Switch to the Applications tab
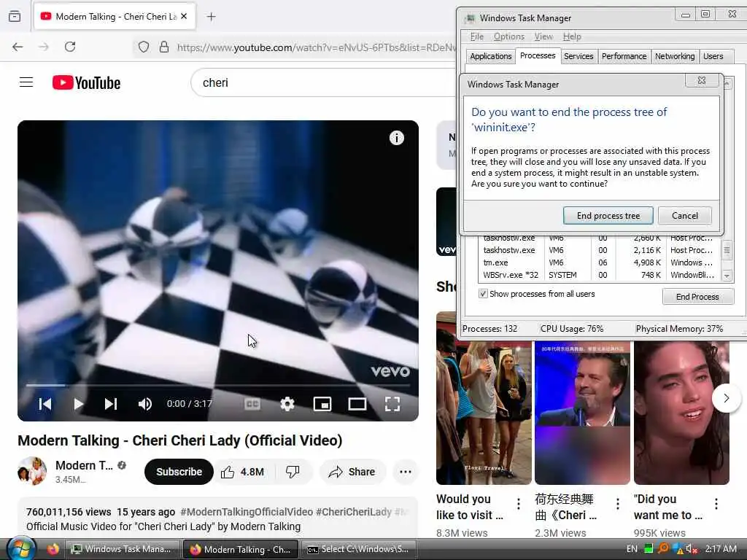This screenshot has height=560, width=747. tap(491, 56)
